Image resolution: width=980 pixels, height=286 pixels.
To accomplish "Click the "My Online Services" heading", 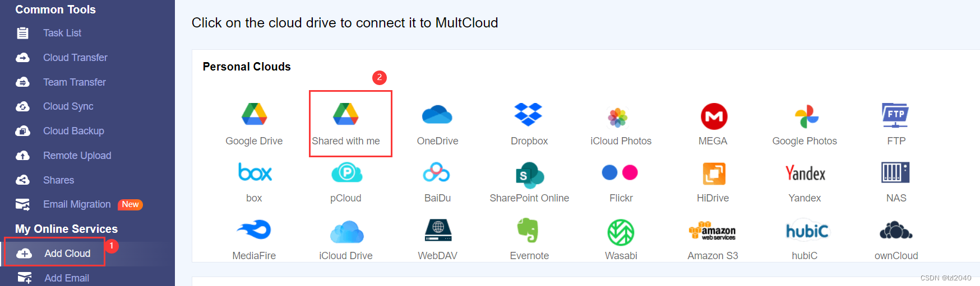I will (66, 229).
